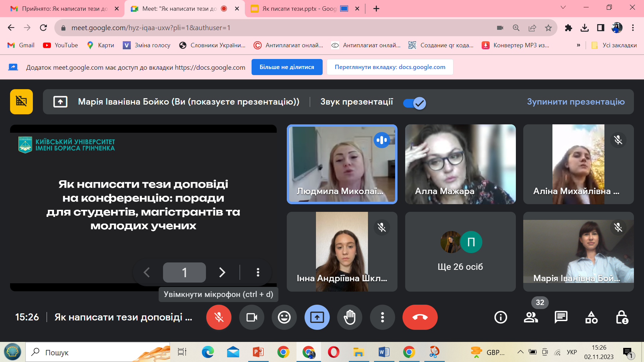Go to the next slide arrow
Image resolution: width=644 pixels, height=362 pixels.
click(x=222, y=272)
